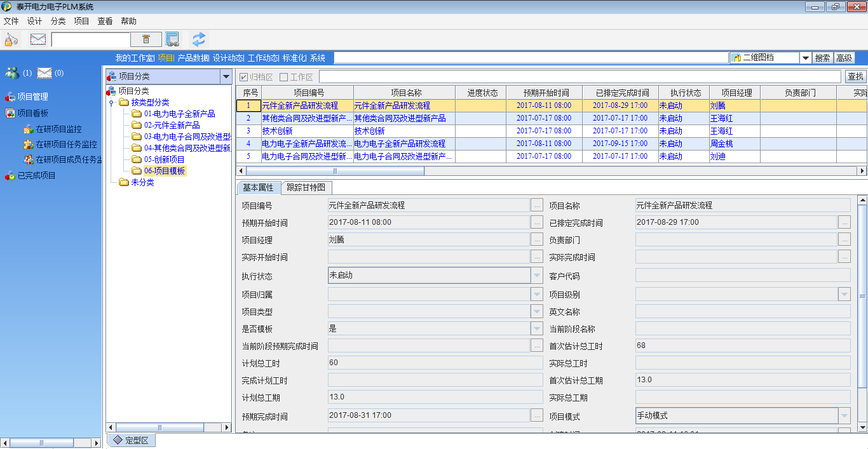Open the 项目分类 dropdown arrow
Image resolution: width=868 pixels, height=449 pixels.
tap(226, 77)
